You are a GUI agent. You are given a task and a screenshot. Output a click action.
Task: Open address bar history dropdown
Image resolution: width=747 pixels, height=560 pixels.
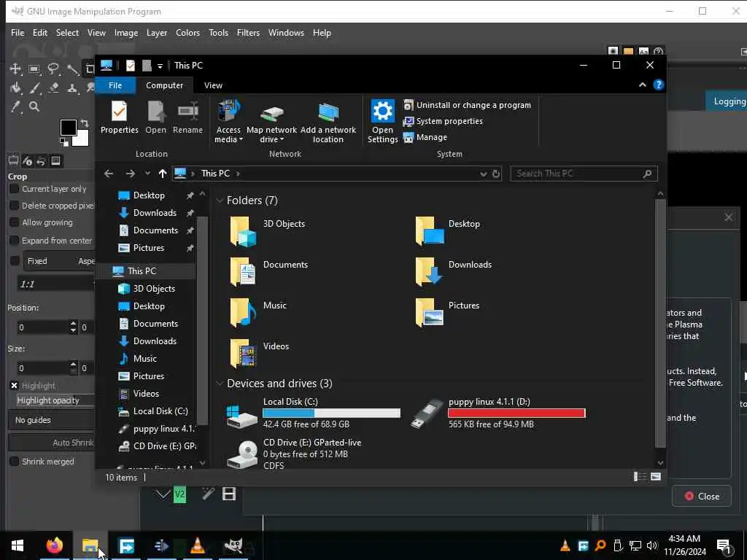484,174
